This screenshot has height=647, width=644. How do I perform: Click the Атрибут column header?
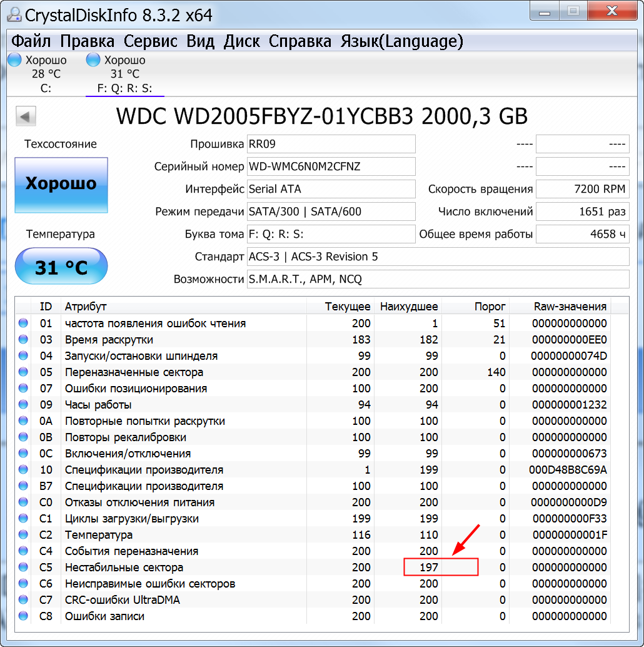point(183,306)
